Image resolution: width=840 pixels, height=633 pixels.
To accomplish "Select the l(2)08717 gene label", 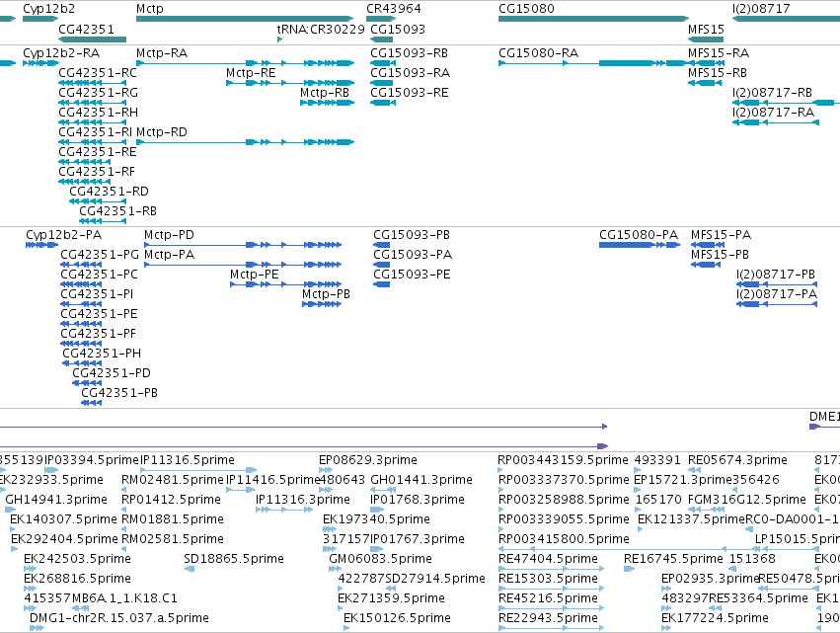I will [x=761, y=9].
